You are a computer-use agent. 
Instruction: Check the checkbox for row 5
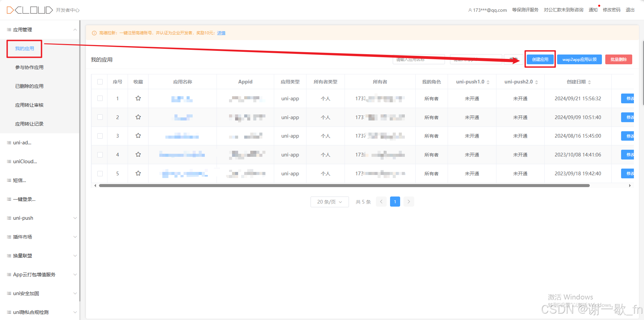pyautogui.click(x=100, y=173)
